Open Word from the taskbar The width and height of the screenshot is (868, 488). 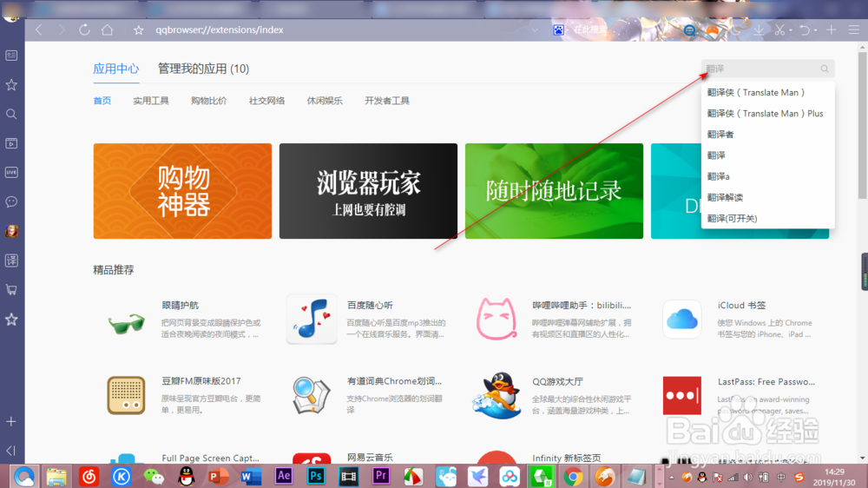click(x=251, y=477)
